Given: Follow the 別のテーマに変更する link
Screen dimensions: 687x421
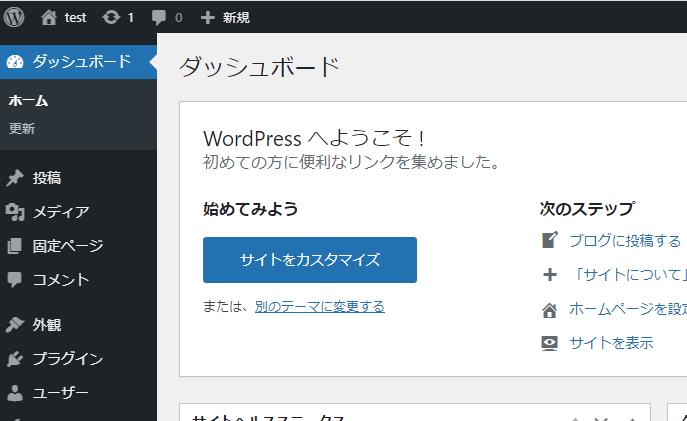Looking at the screenshot, I should pyautogui.click(x=320, y=307).
